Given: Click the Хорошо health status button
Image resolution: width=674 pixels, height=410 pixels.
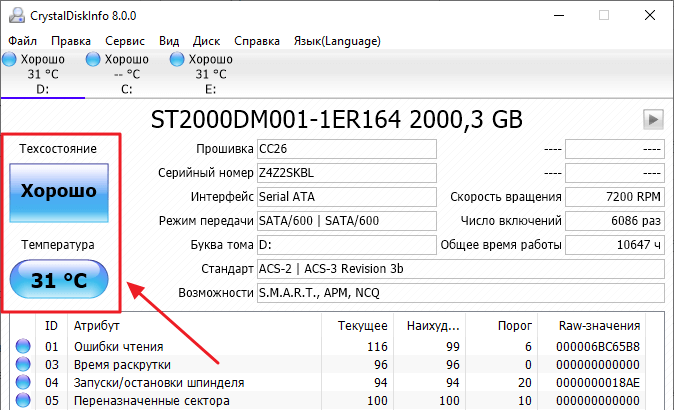Looking at the screenshot, I should tap(59, 191).
